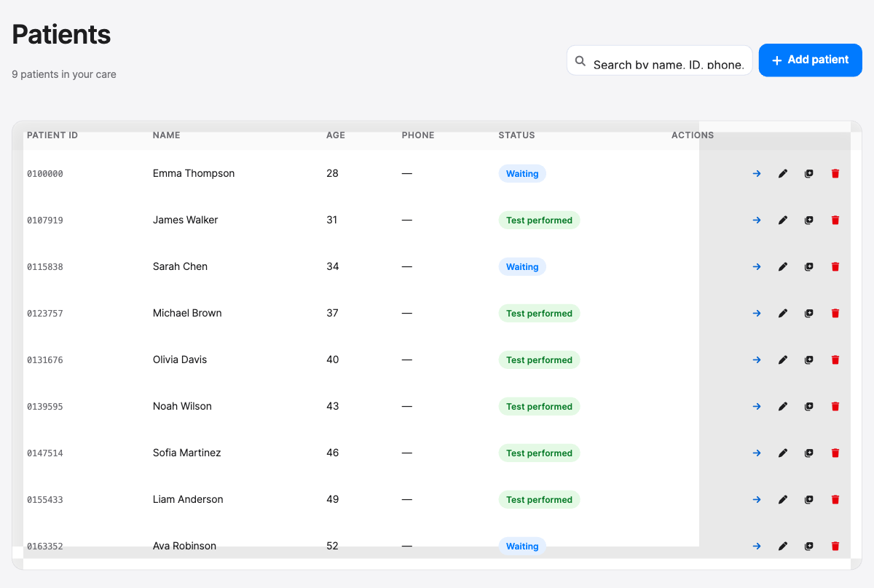
Task: Click the name Olivia Davis
Action: pyautogui.click(x=180, y=359)
